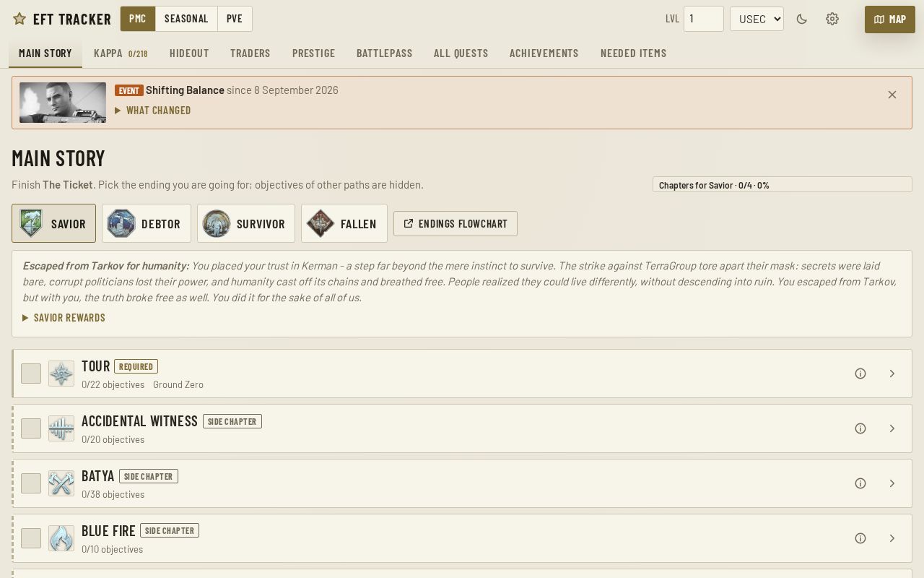Open the Needed Items tab
The height and width of the screenshot is (578, 924).
pos(634,53)
